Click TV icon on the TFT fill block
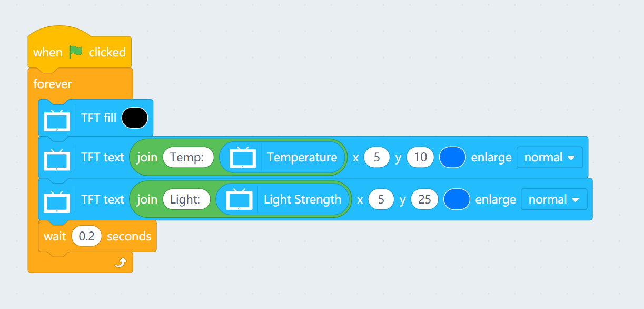This screenshot has width=644, height=309. [x=57, y=120]
